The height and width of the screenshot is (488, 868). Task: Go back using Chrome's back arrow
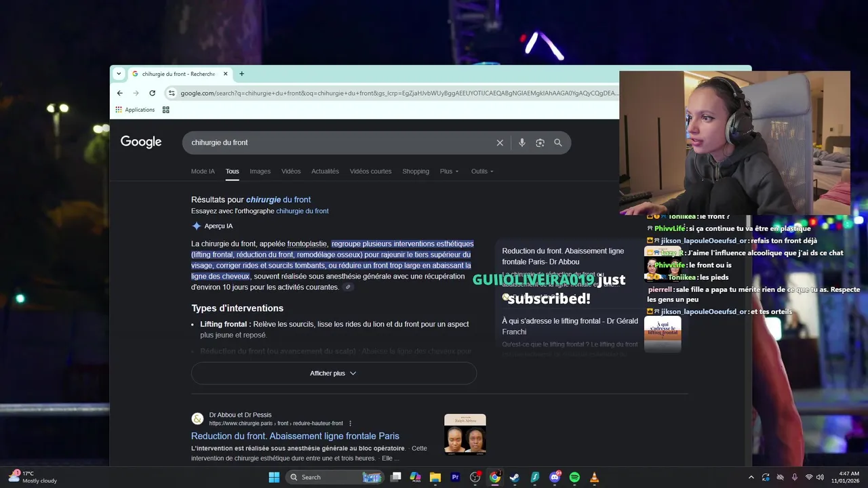point(120,93)
